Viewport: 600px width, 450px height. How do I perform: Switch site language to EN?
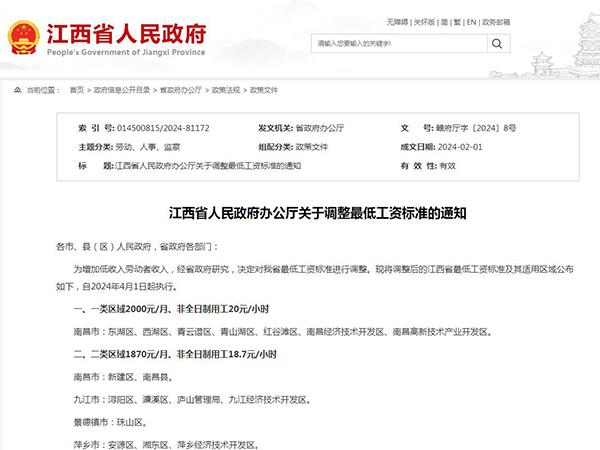pos(472,20)
